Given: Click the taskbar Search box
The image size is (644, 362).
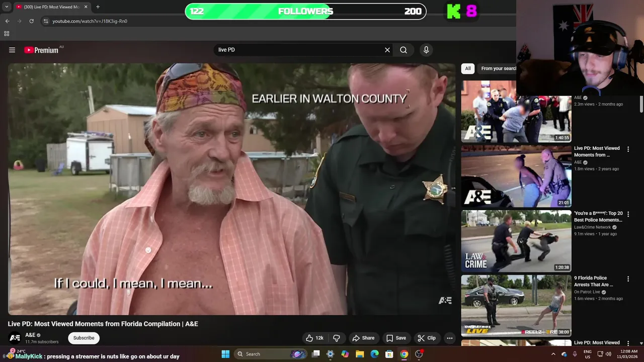Looking at the screenshot, I should (x=271, y=354).
